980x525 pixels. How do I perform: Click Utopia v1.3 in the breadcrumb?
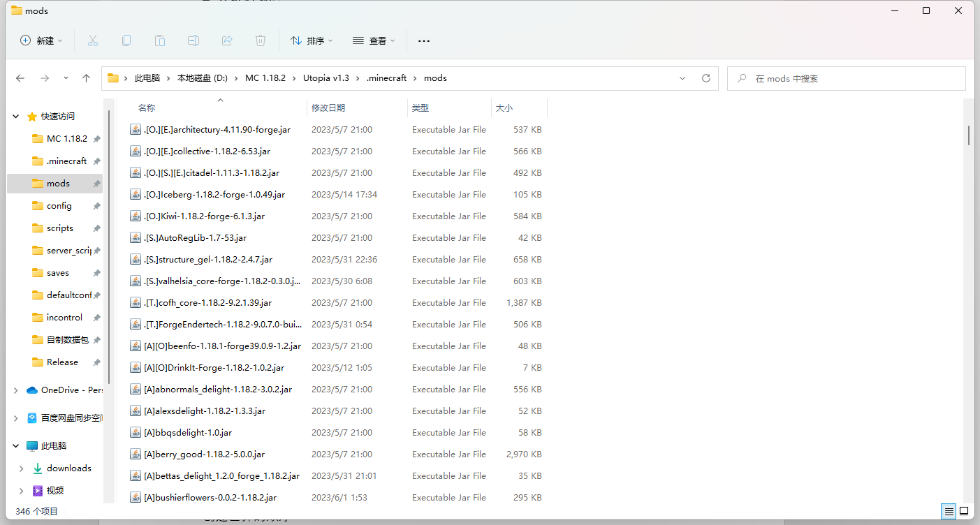[326, 78]
